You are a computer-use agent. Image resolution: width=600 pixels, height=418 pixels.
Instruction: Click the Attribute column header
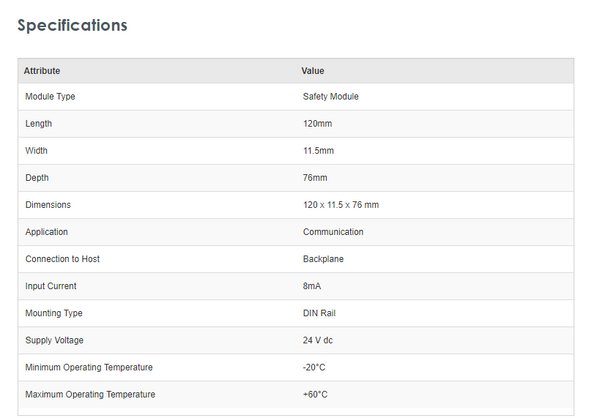click(x=42, y=71)
